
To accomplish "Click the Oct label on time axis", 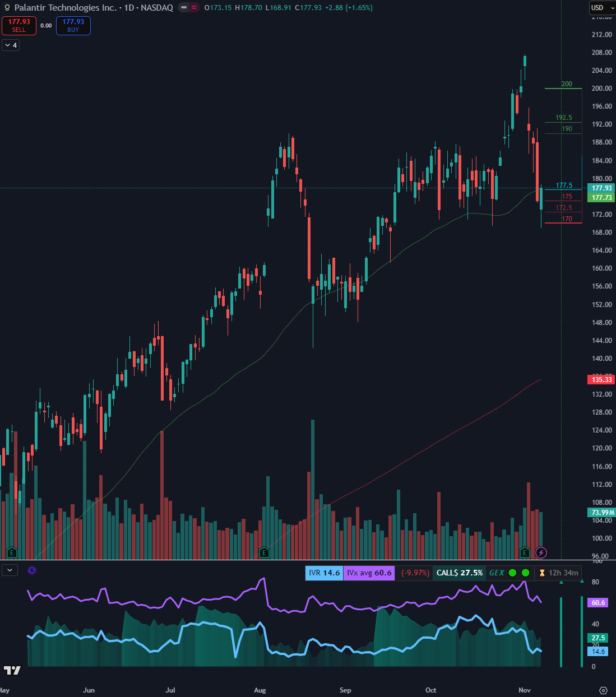I will click(430, 690).
